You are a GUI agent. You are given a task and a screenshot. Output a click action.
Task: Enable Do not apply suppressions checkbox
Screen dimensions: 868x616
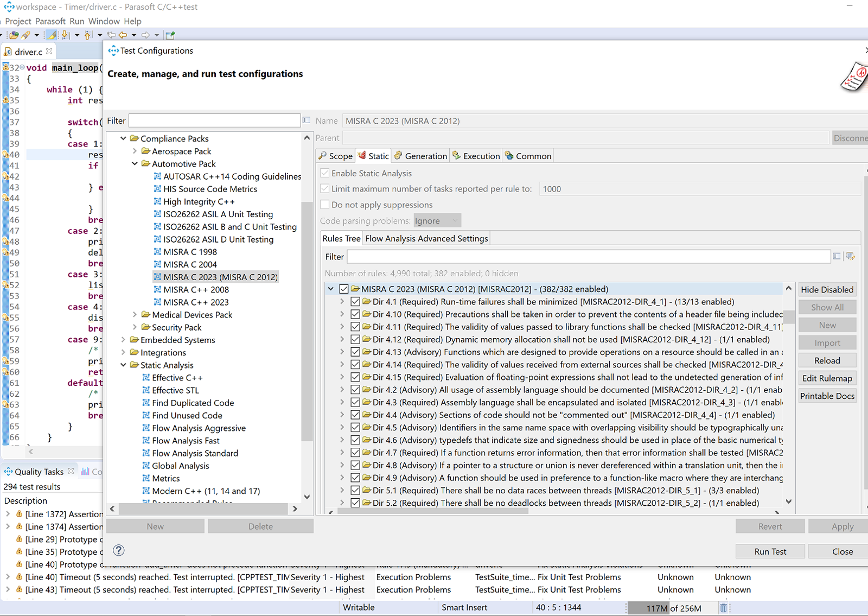click(x=324, y=205)
